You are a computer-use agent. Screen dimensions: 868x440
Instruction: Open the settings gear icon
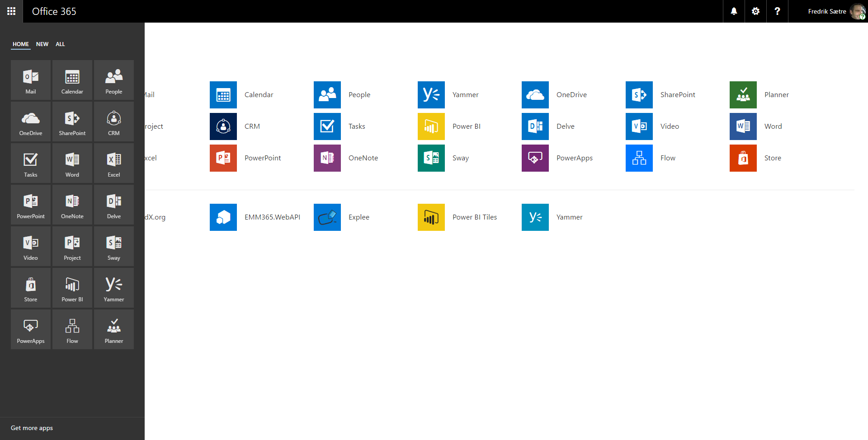(x=755, y=11)
